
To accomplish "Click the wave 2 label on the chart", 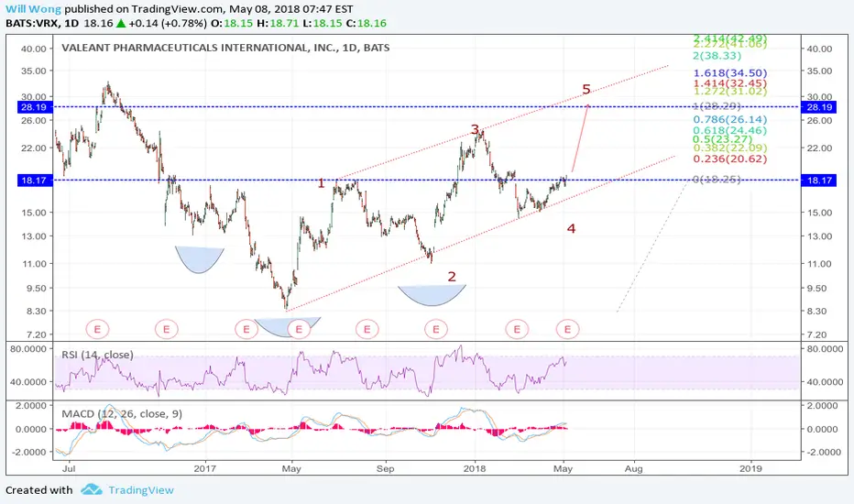I will [452, 276].
